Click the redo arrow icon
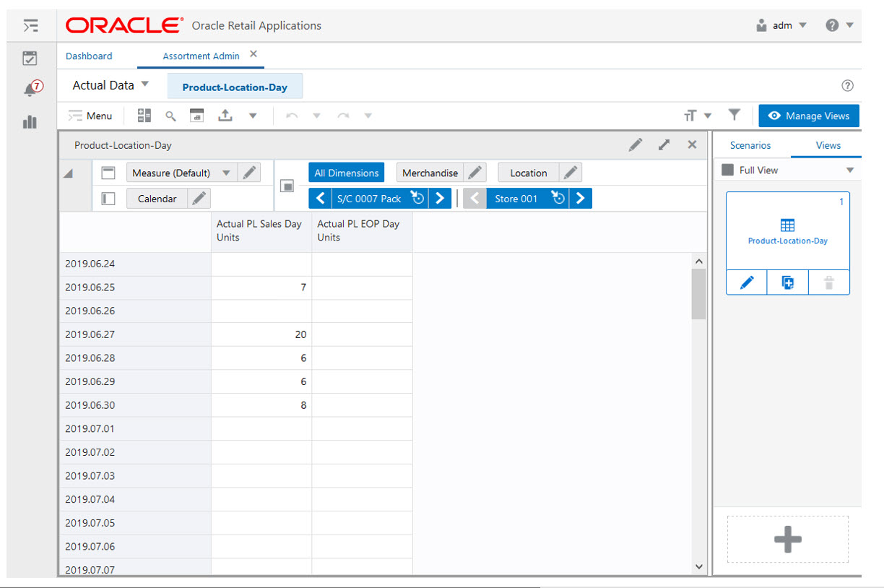The image size is (884, 588). (x=344, y=116)
